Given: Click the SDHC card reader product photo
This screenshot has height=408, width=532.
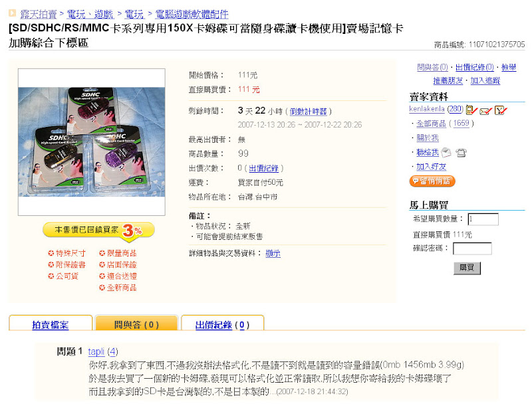Looking at the screenshot, I should coord(92,142).
